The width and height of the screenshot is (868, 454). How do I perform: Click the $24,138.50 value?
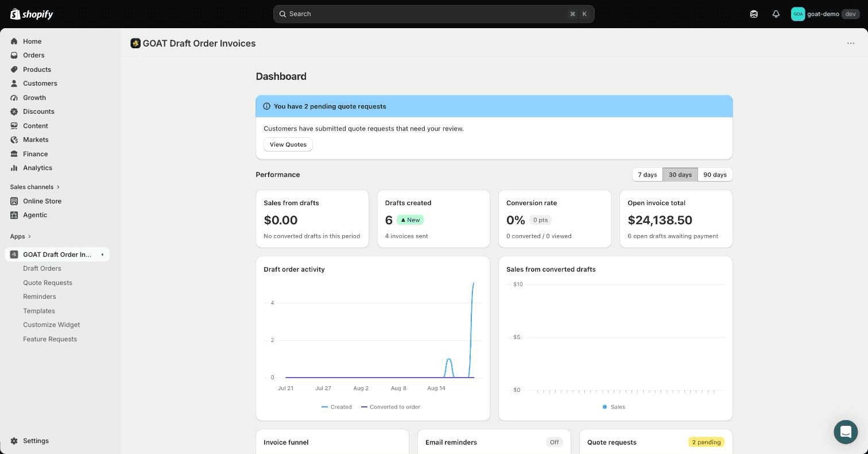tap(660, 220)
